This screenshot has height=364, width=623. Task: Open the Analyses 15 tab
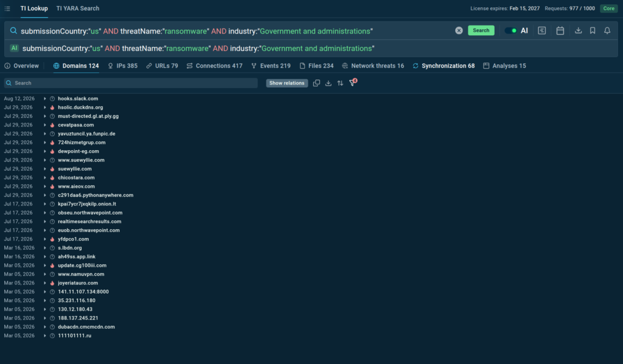point(504,66)
